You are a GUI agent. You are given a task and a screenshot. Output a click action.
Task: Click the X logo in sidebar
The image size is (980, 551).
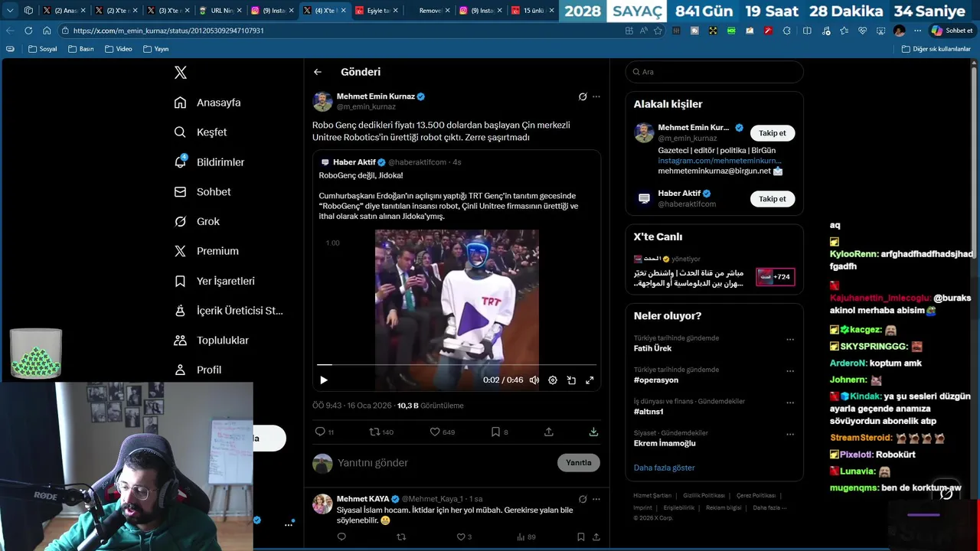pos(181,73)
